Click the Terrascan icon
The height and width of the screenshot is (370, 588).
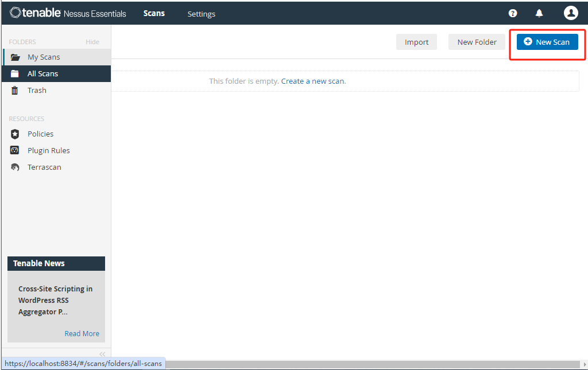point(15,167)
